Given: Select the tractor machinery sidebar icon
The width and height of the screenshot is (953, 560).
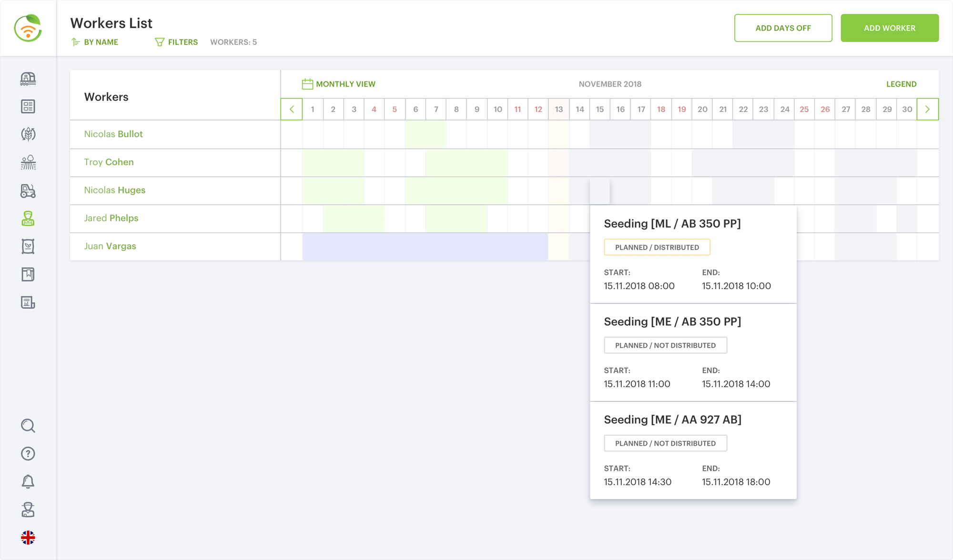Looking at the screenshot, I should (28, 190).
